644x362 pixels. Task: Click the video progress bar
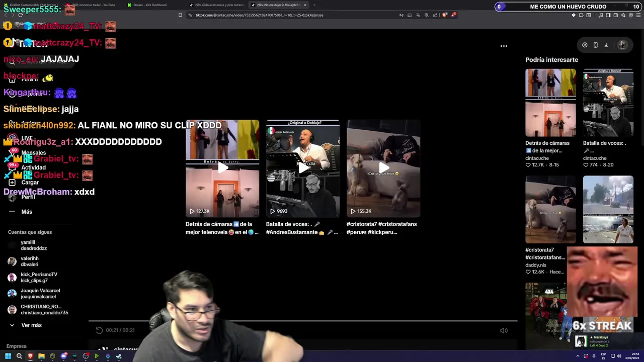(x=303, y=320)
